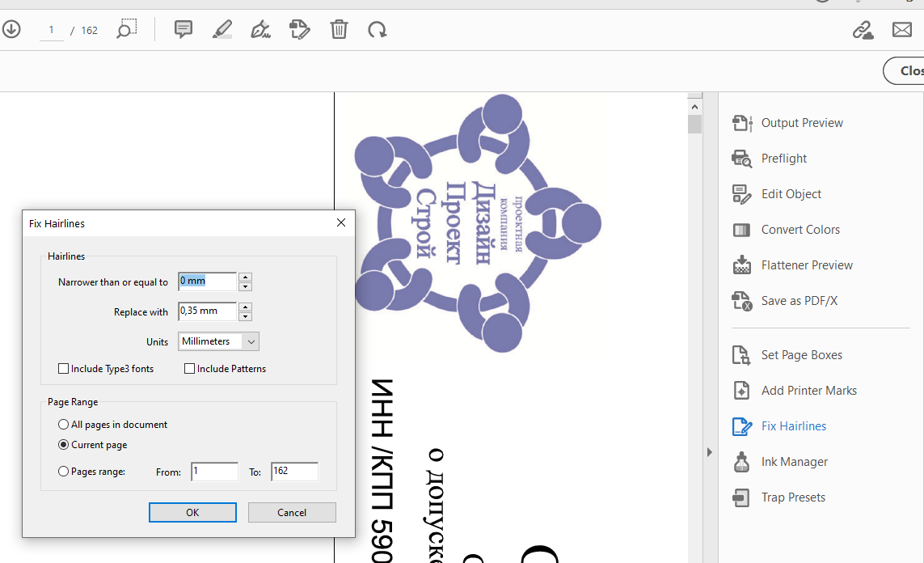Click the Output Preview icon
Screen dimensions: 924x563
click(x=742, y=123)
